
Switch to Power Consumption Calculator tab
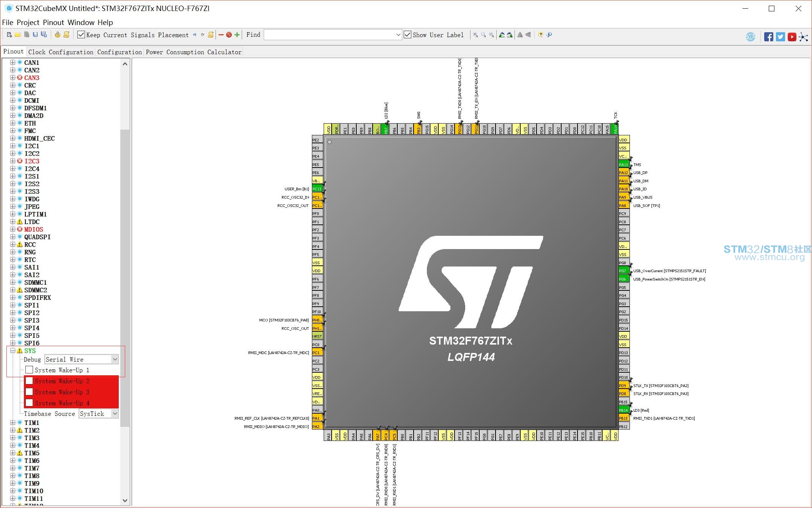pyautogui.click(x=194, y=52)
